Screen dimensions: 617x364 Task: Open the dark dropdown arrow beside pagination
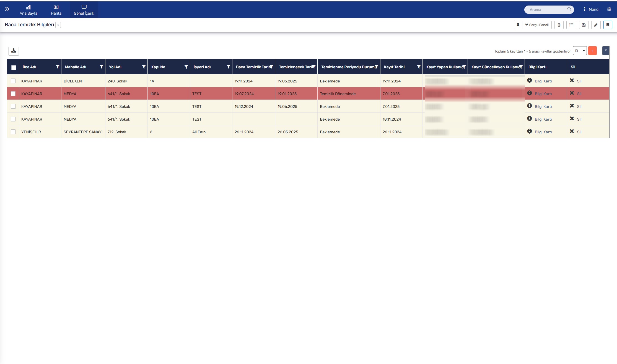tap(606, 50)
